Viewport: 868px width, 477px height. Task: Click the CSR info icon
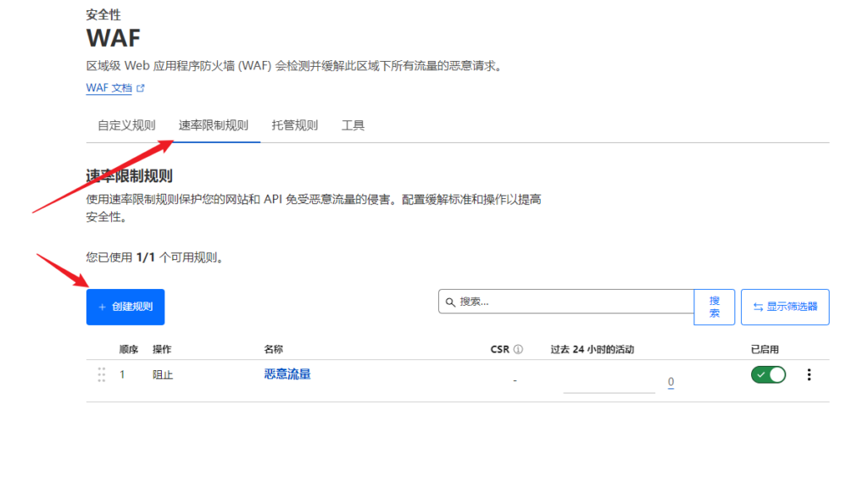(518, 349)
